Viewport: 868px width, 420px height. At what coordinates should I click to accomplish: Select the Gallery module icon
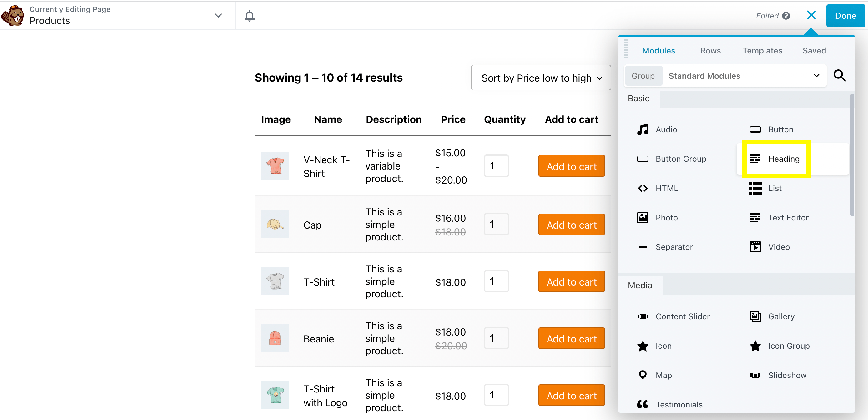pyautogui.click(x=755, y=316)
